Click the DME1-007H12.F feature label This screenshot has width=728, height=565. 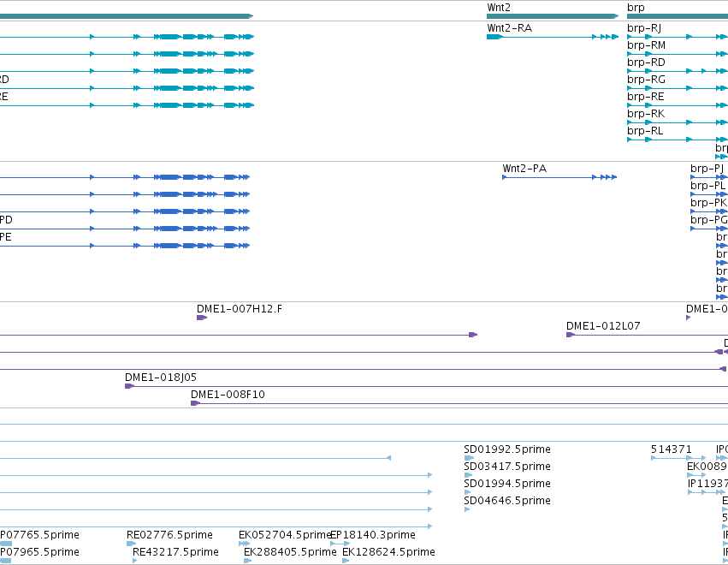[240, 309]
